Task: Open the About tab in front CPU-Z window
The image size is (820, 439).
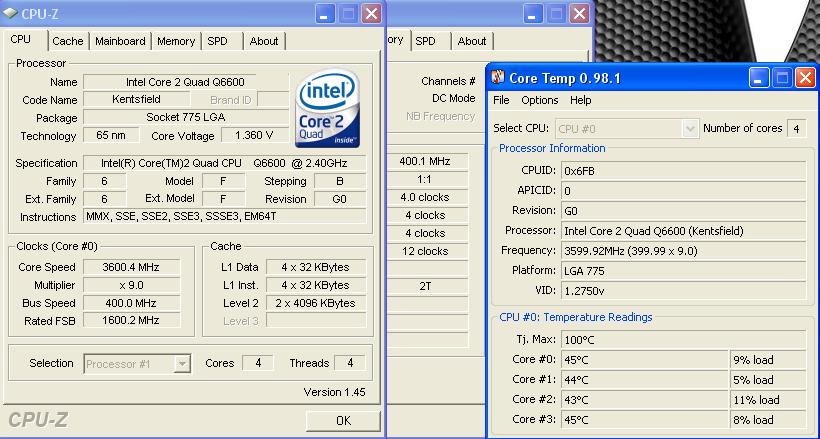Action: pyautogui.click(x=264, y=41)
